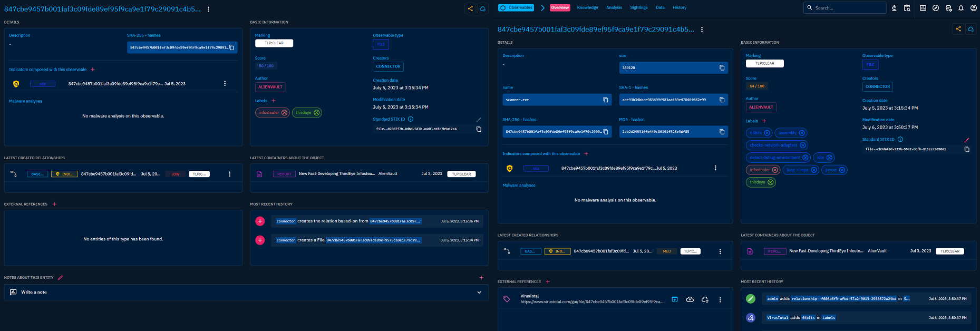The width and height of the screenshot is (980, 331).
Task: Delete the long-sleeps label tag
Action: point(813,170)
